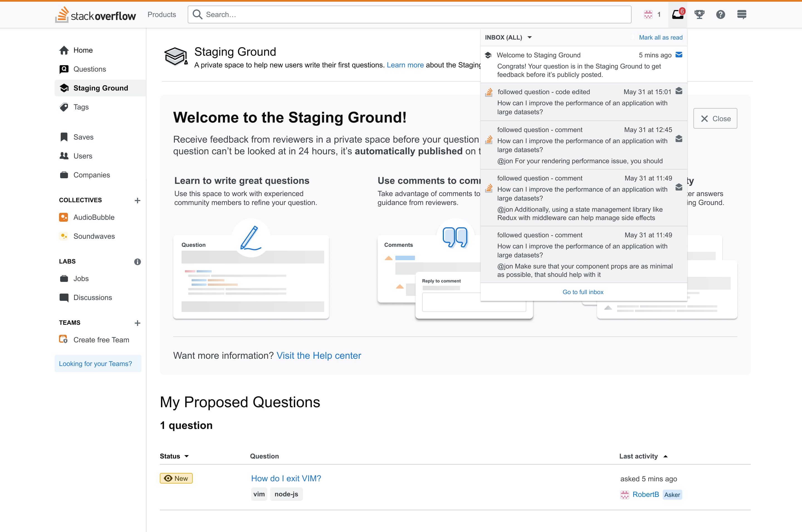
Task: Toggle read status of code edited notification
Action: [x=679, y=91]
